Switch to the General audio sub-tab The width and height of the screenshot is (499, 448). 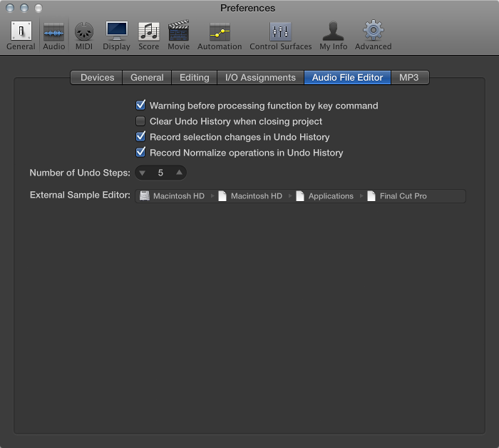(x=147, y=77)
